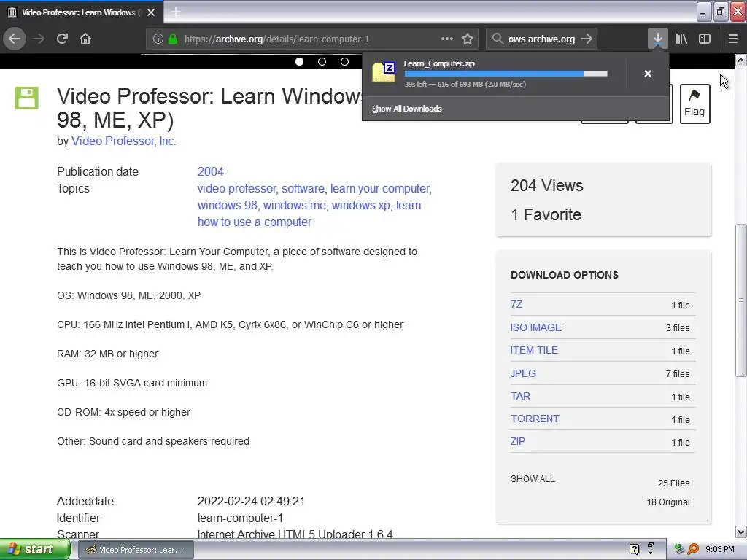
Task: Show site information icon in address bar
Action: point(158,39)
